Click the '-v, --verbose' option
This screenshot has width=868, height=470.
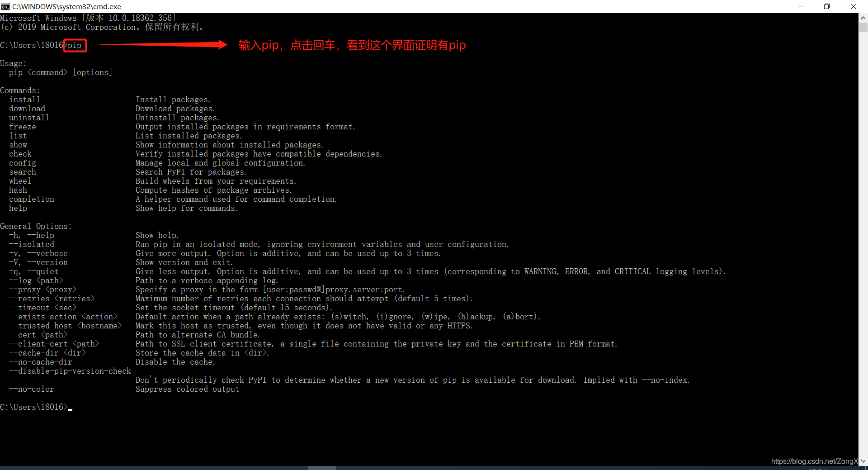click(x=38, y=253)
